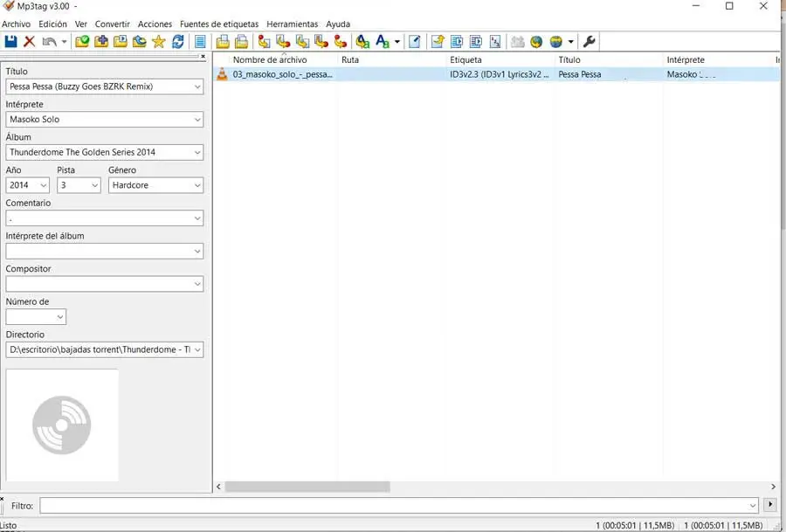
Task: Expand the Directorio path dropdown
Action: 197,349
